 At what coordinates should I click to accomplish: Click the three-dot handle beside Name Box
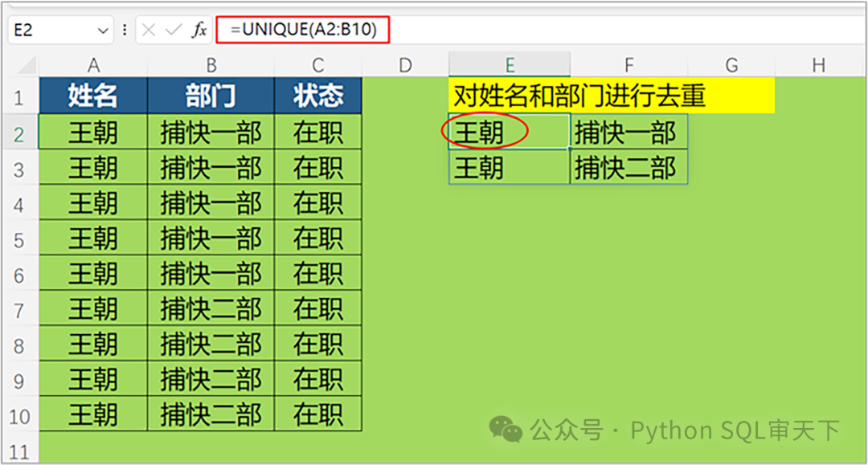[125, 31]
